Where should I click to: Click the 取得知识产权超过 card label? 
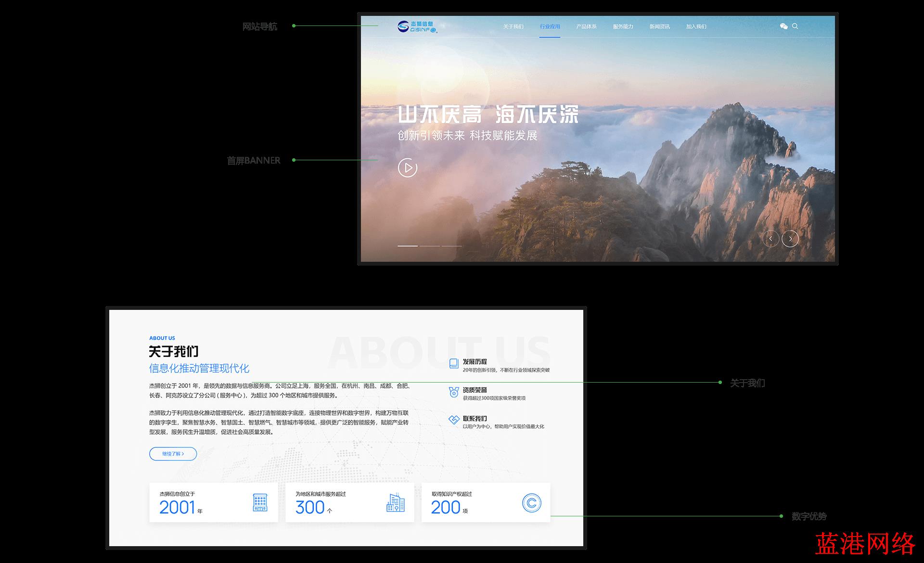point(451,494)
